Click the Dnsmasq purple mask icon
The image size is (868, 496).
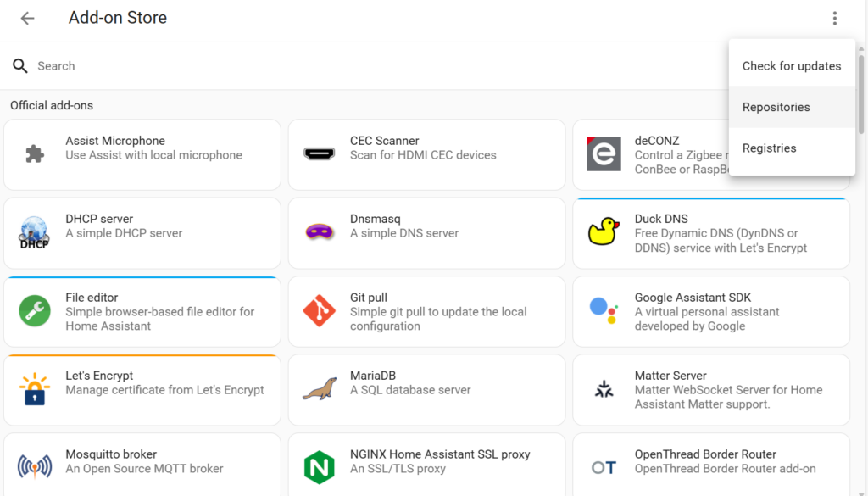(x=320, y=231)
